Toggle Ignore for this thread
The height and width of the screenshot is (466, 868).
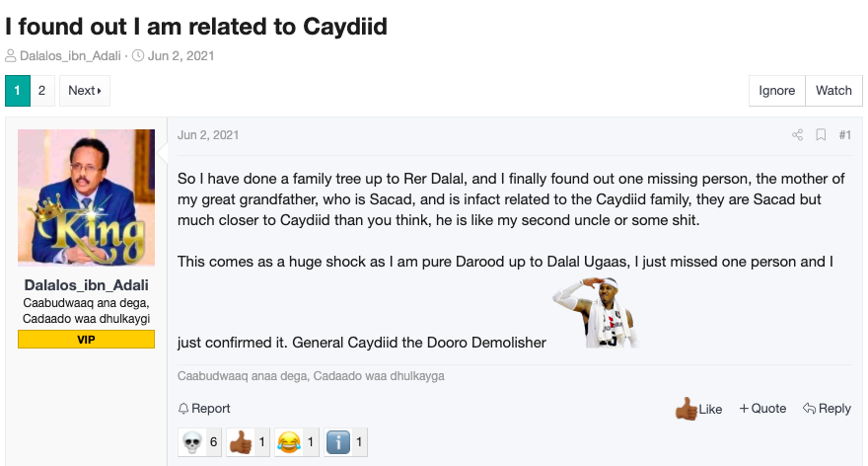point(776,90)
